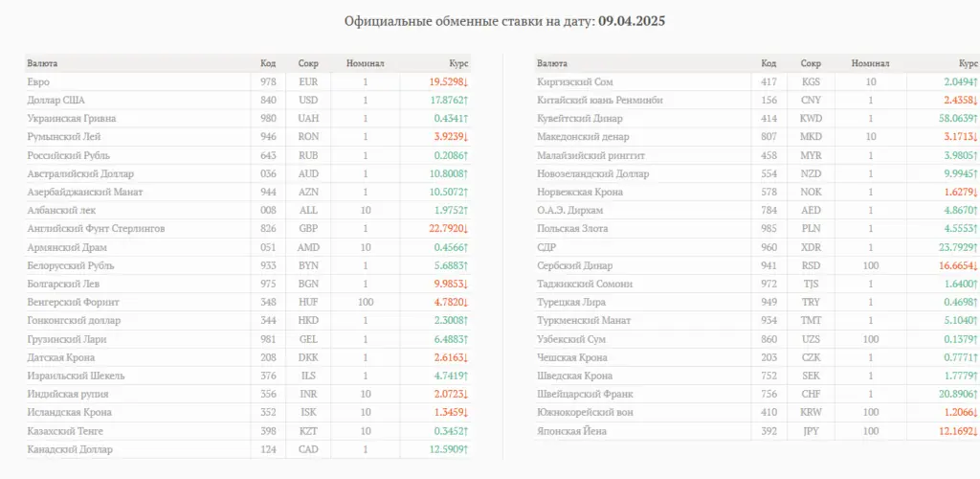Click the Турецкая Лира rate 0.4698
This screenshot has height=479, width=980.
click(x=959, y=302)
